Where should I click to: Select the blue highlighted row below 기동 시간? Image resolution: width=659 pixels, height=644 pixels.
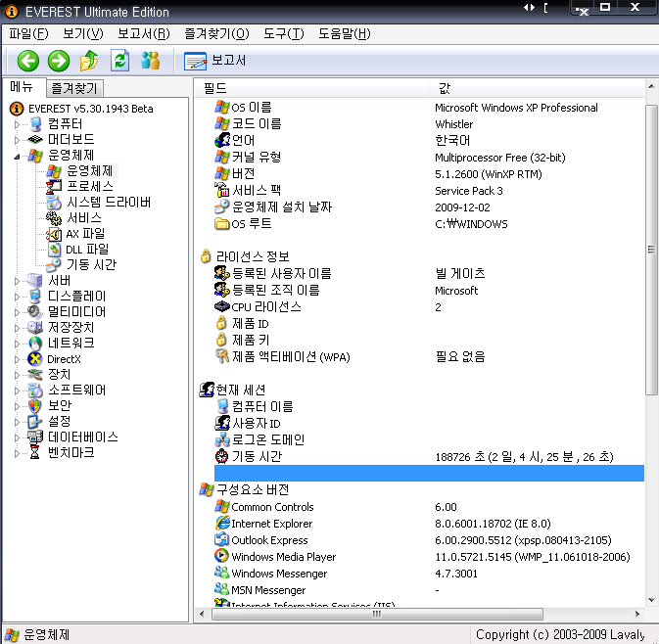(429, 473)
